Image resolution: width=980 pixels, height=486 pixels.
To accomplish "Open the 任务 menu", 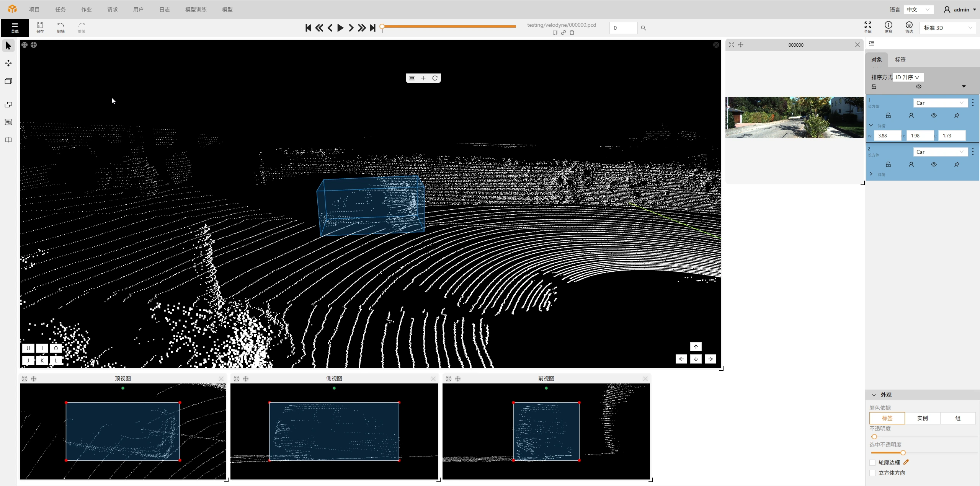I will (x=60, y=10).
